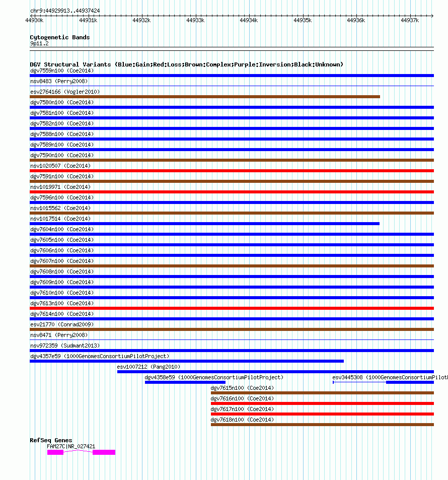Click the dgv4358e59 variant label
The image size is (448, 480).
214,377
